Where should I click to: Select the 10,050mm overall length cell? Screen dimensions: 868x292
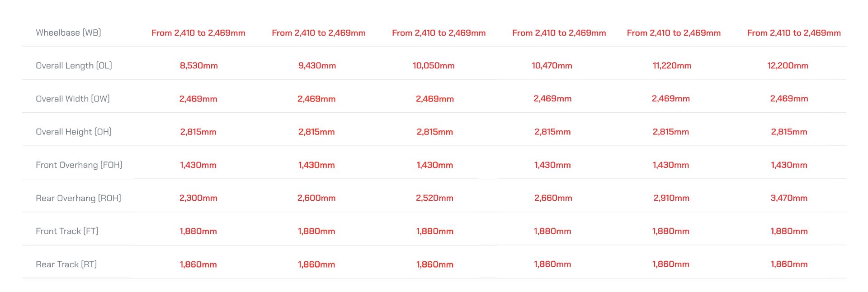(x=434, y=65)
